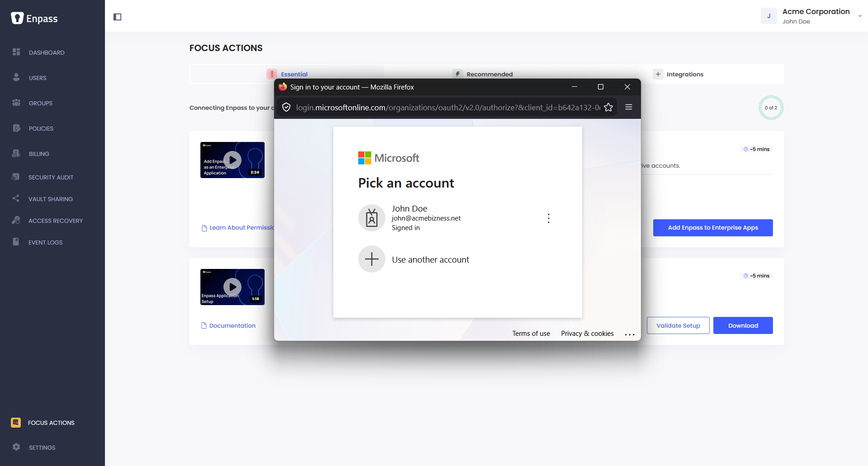The image size is (868, 466).
Task: Click the Groups people icon
Action: coord(16,103)
